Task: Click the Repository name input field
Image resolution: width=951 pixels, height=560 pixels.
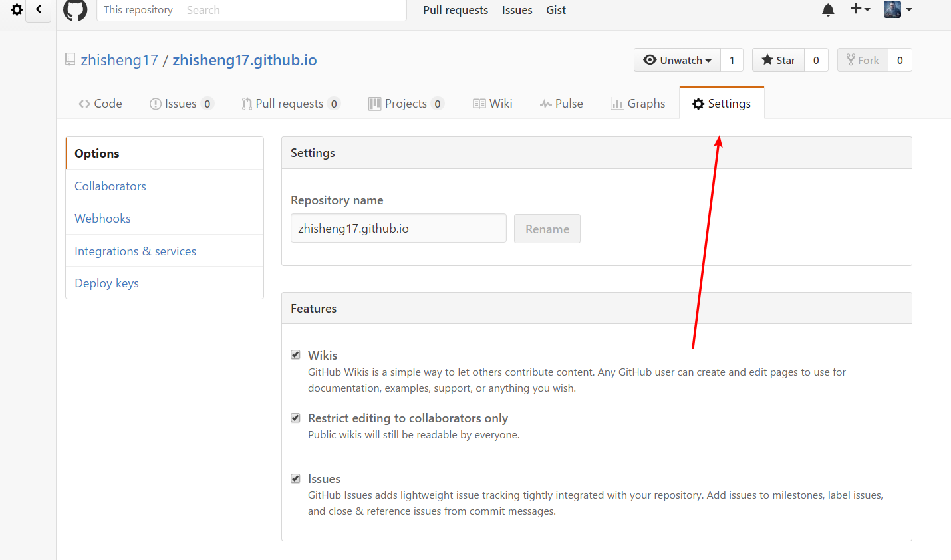Action: [x=398, y=228]
